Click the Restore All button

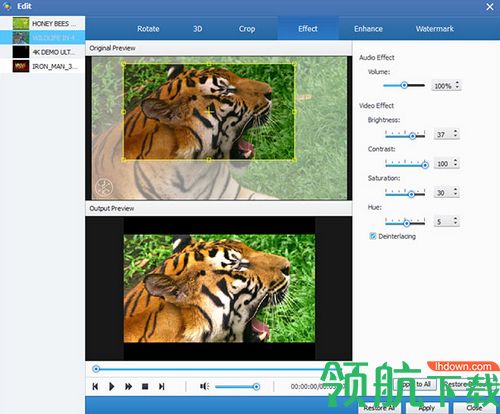379,408
